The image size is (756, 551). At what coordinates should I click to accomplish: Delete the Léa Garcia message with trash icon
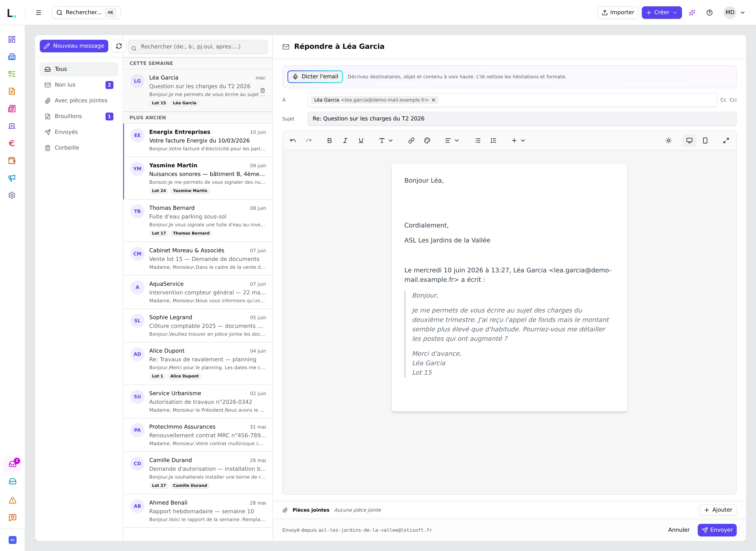(x=263, y=91)
